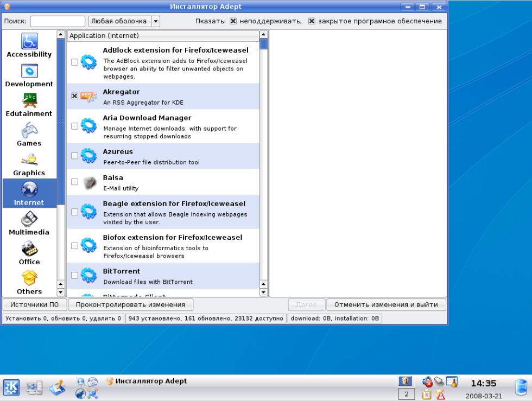Click the package list scrollbar thumb
The height and width of the screenshot is (401, 532).
coord(264,44)
